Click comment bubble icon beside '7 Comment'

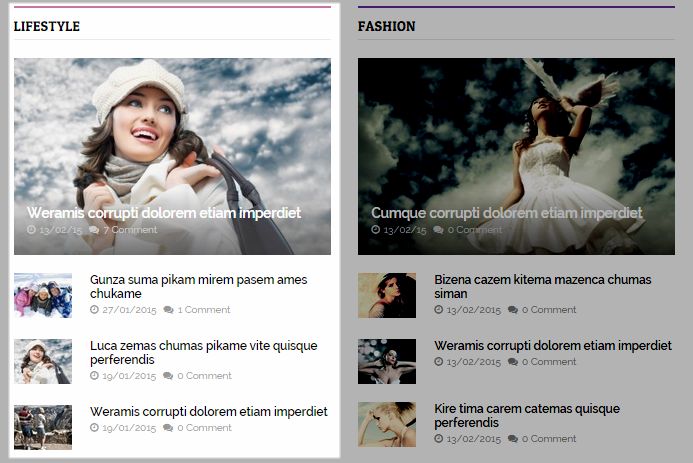pos(94,230)
